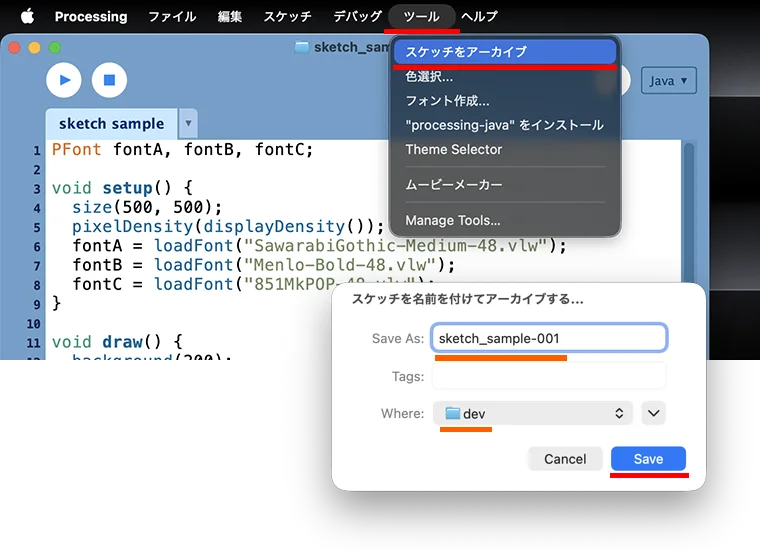Open the Where folder popup showing dev
Image resolution: width=760 pixels, height=550 pixels.
point(533,413)
